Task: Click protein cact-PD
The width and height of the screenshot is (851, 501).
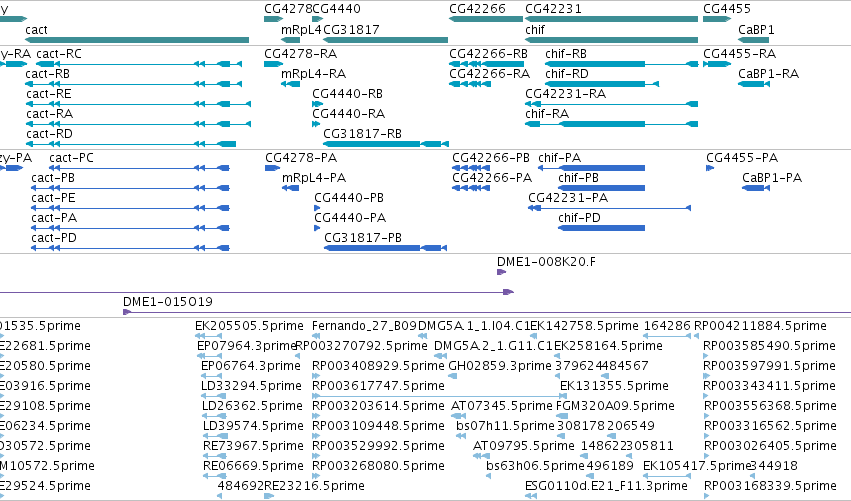Action: coord(130,248)
